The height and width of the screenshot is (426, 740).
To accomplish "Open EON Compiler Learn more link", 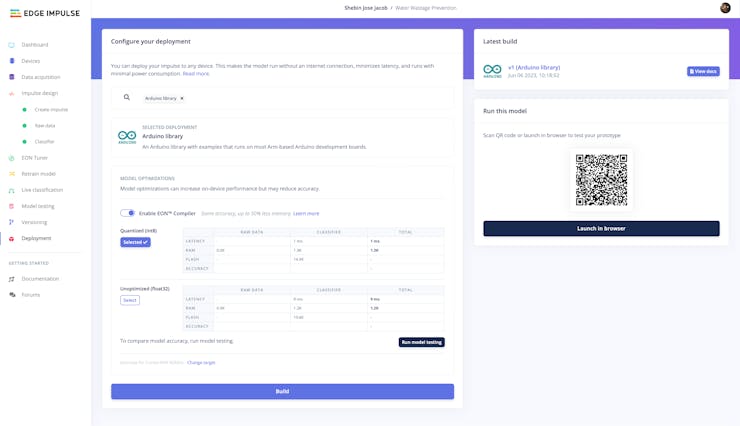I will (x=306, y=214).
